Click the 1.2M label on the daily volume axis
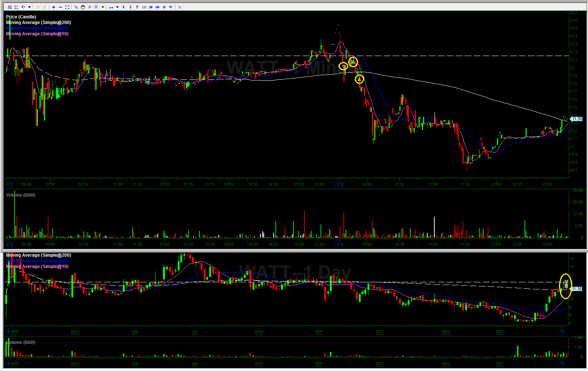The height and width of the screenshot is (371, 588). coord(578,347)
